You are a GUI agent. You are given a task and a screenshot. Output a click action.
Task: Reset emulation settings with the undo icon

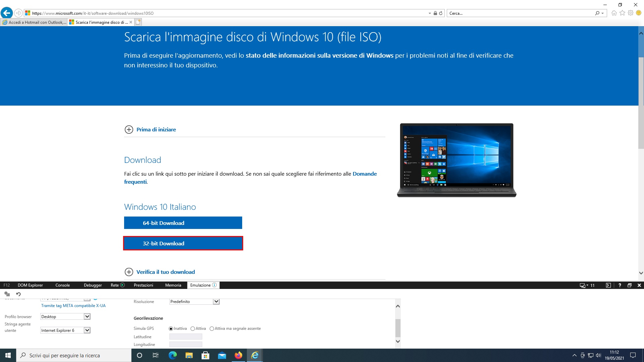click(x=18, y=294)
